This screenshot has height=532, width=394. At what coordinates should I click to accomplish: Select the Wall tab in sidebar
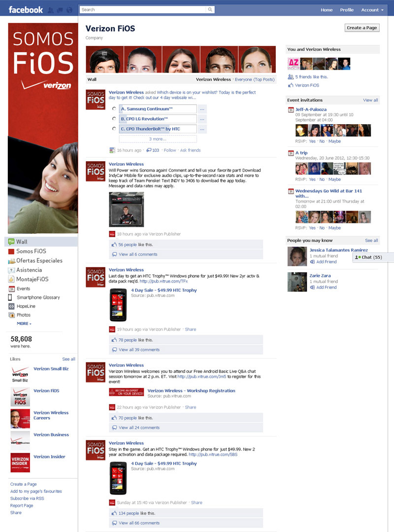pyautogui.click(x=41, y=242)
